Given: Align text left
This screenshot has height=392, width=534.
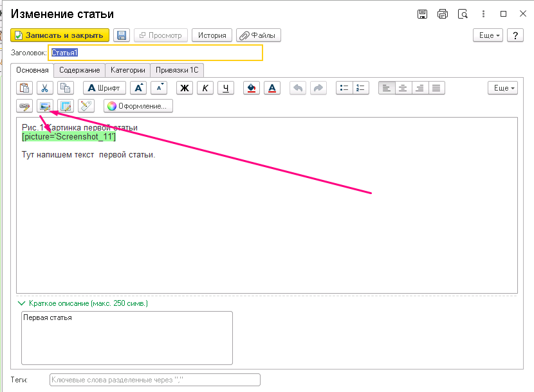Looking at the screenshot, I should tap(387, 88).
